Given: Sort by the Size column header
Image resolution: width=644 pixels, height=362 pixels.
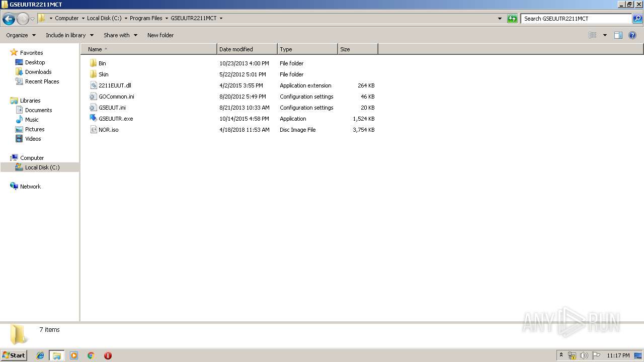Looking at the screenshot, I should pyautogui.click(x=358, y=49).
